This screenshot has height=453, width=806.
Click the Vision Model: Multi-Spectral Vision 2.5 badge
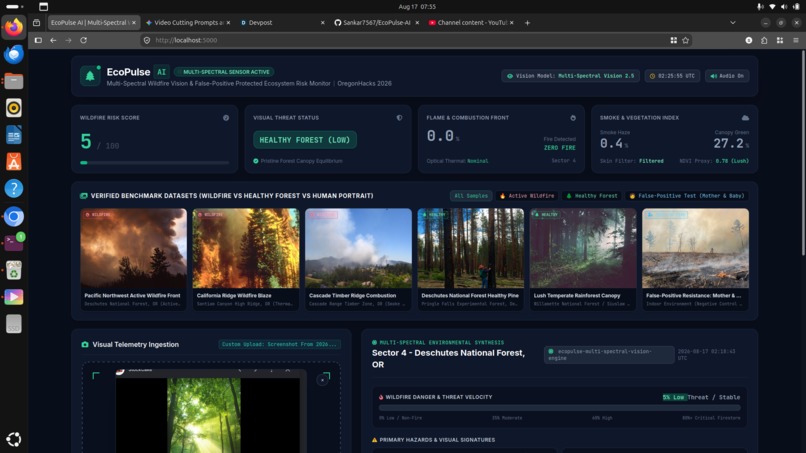571,76
